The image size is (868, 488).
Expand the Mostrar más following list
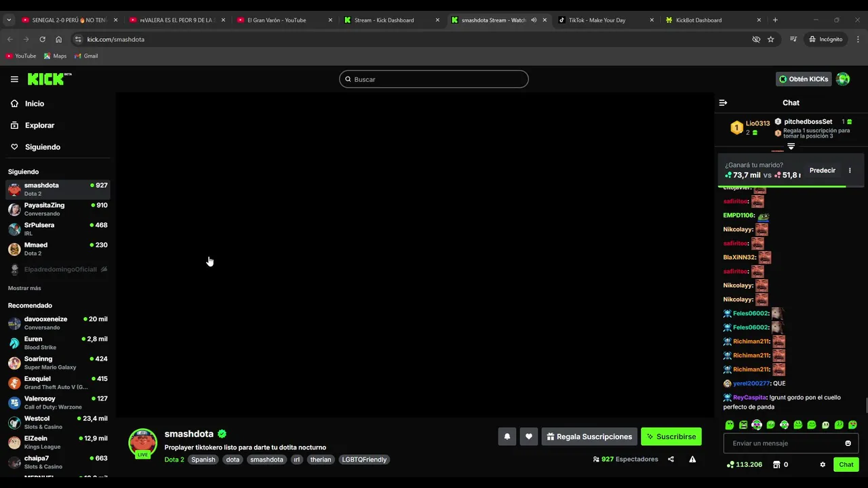[24, 288]
